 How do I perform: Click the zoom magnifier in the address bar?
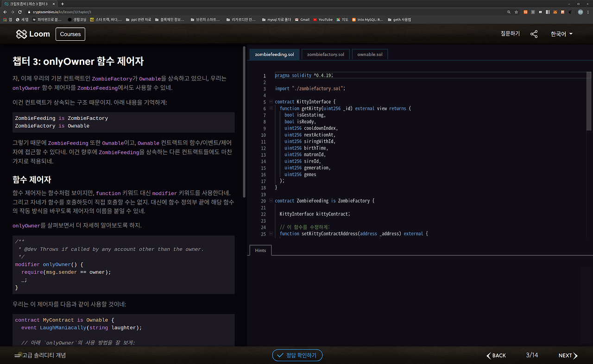click(509, 12)
